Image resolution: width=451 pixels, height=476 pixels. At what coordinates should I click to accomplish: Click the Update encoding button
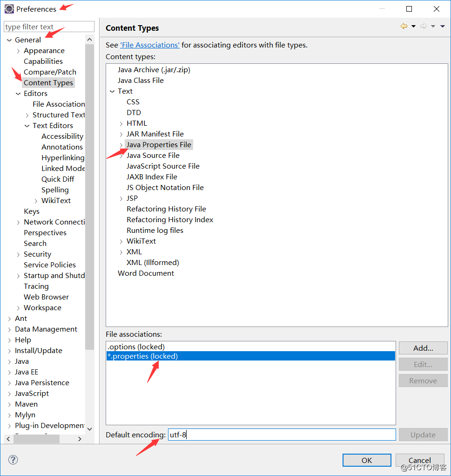[x=423, y=435]
